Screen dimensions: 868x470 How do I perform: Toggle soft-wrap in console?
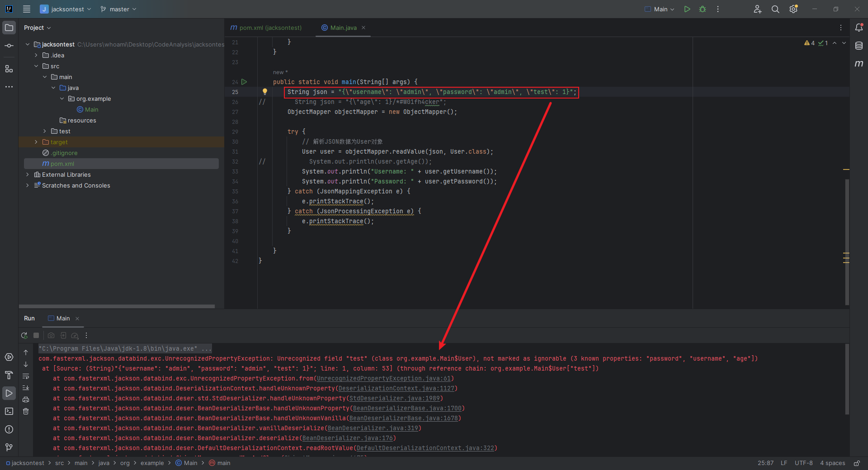(x=26, y=376)
